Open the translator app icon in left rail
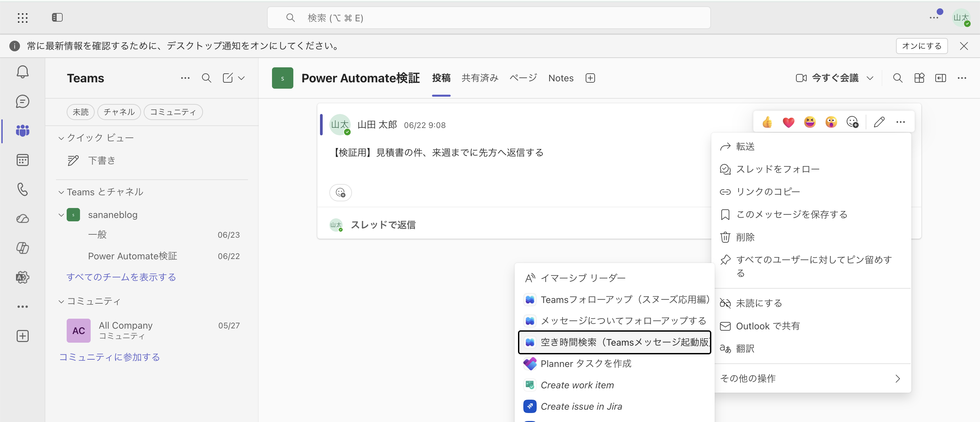Image resolution: width=980 pixels, height=422 pixels. point(22,277)
